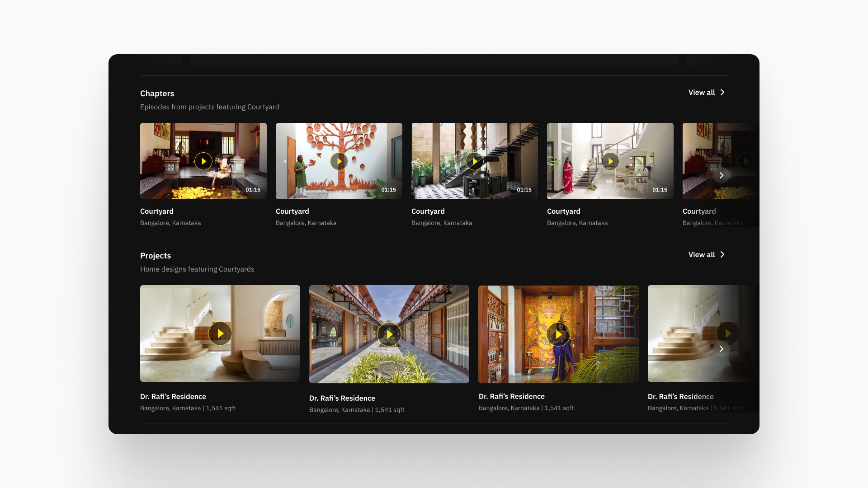868x488 pixels.
Task: Open the third Dr. Rafi's Residence title
Action: [x=512, y=397]
